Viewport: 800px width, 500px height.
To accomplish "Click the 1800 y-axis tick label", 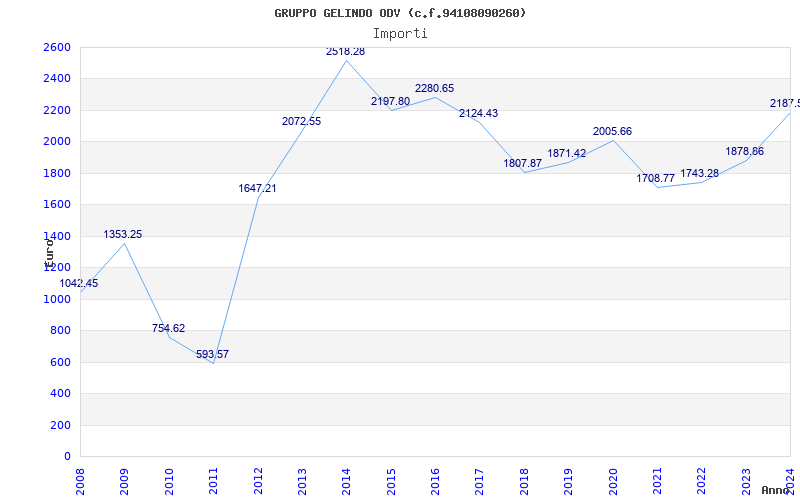I will coord(58,173).
